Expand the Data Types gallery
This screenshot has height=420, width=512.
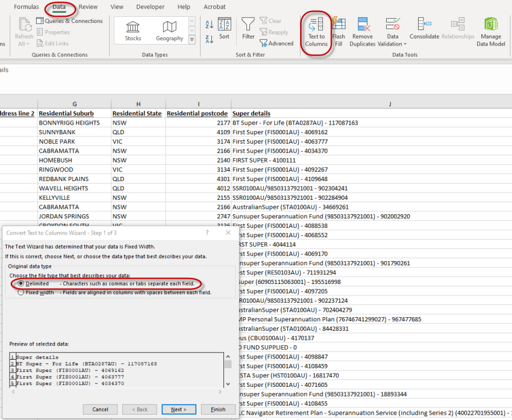pos(192,40)
